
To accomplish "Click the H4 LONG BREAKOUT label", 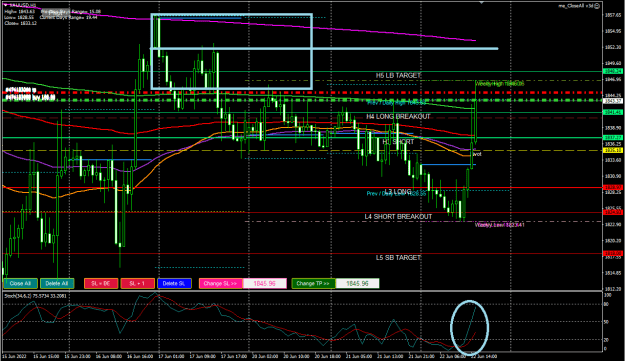I will coord(398,116).
